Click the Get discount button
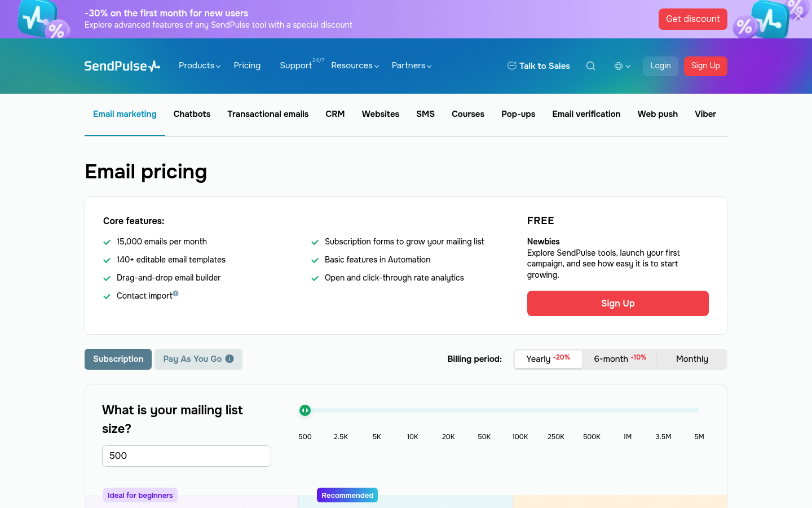 [693, 19]
